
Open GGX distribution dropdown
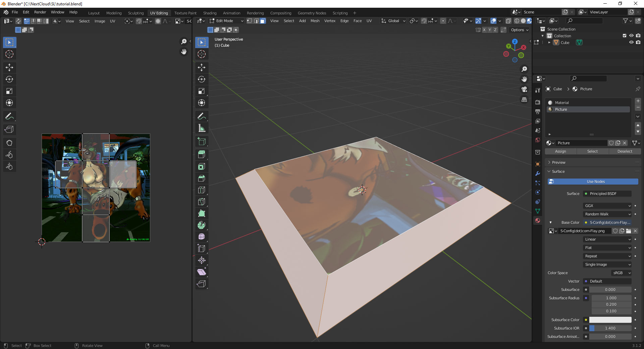[607, 206]
